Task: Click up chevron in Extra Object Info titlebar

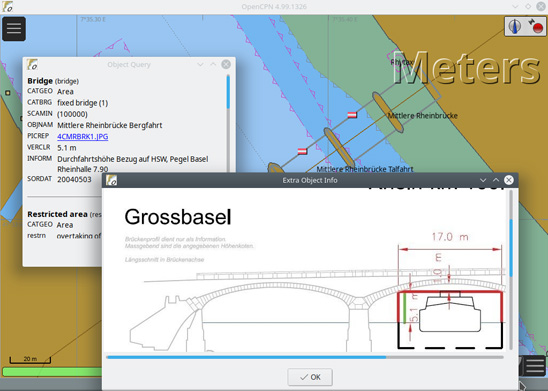Action: pyautogui.click(x=496, y=180)
